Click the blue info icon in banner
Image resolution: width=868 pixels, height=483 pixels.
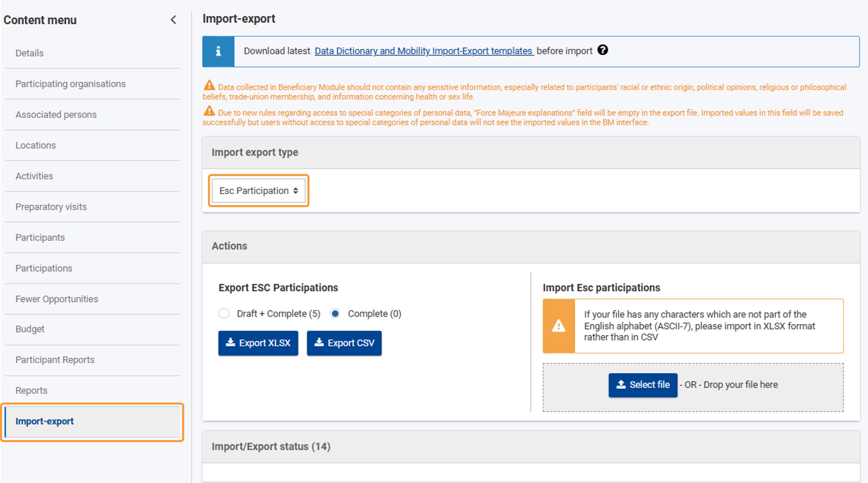(218, 51)
